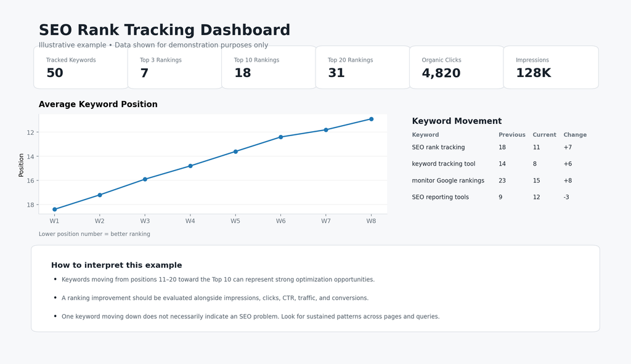Click the 'Keyword Movement' table heading
Screen dimensions: 631x364
[457, 121]
